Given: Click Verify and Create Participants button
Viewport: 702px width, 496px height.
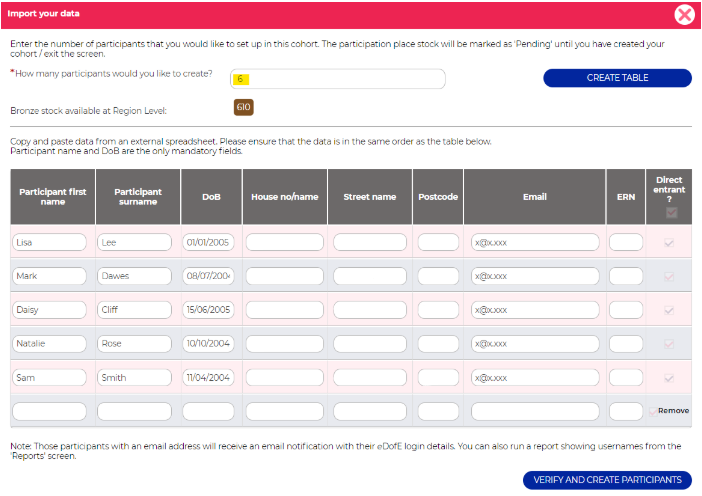Looking at the screenshot, I should point(606,480).
